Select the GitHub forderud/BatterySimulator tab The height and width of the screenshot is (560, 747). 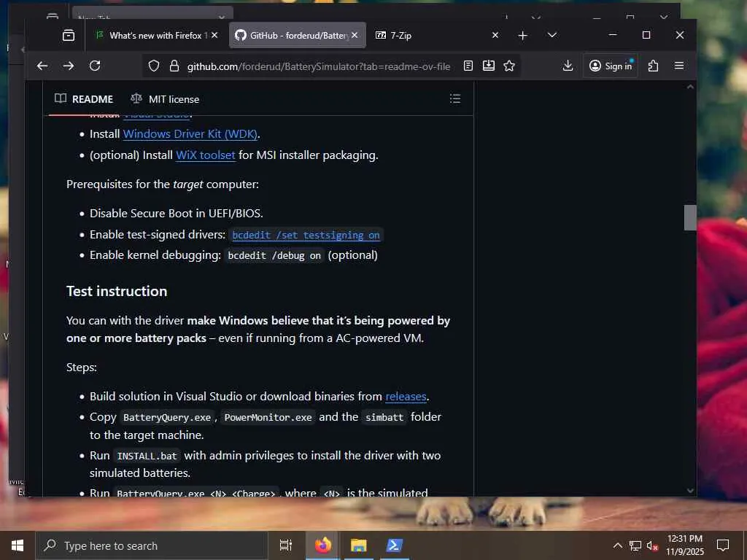click(x=298, y=35)
